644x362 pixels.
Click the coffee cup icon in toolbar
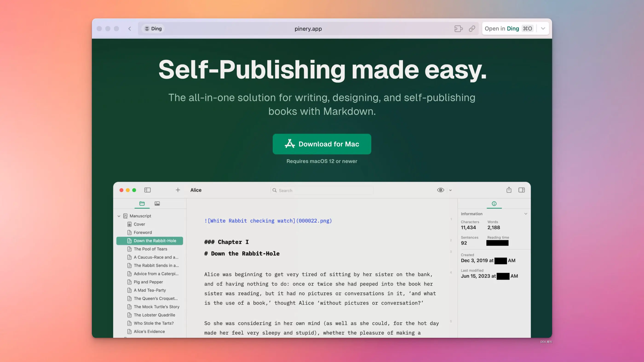click(458, 29)
